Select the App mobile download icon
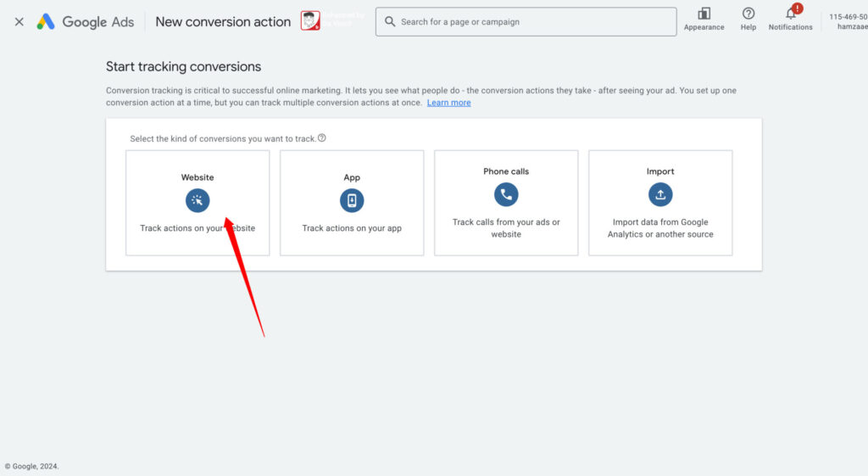The height and width of the screenshot is (476, 868). [352, 200]
